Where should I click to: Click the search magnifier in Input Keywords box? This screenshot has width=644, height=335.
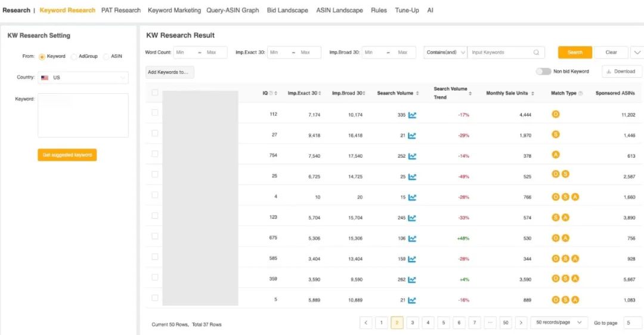[x=536, y=53]
